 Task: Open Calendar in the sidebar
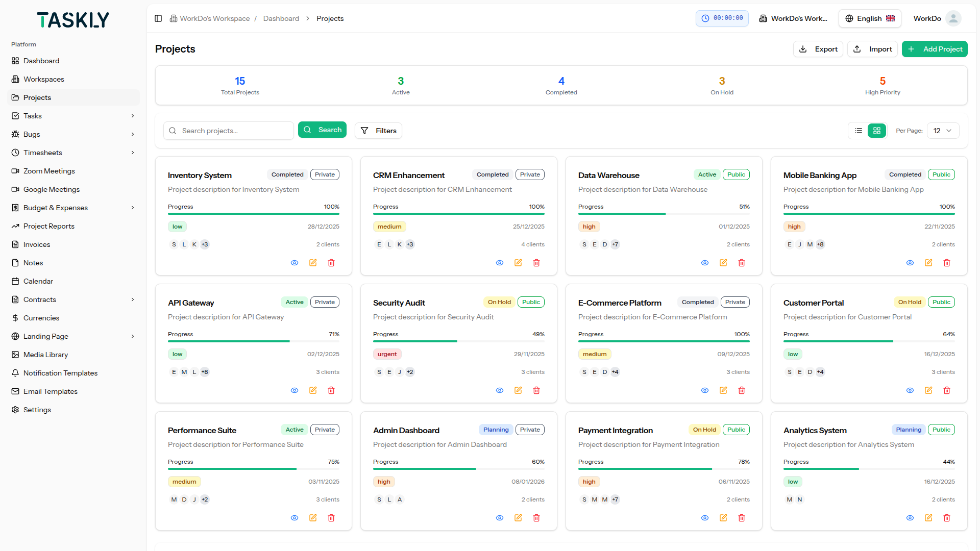click(73, 281)
